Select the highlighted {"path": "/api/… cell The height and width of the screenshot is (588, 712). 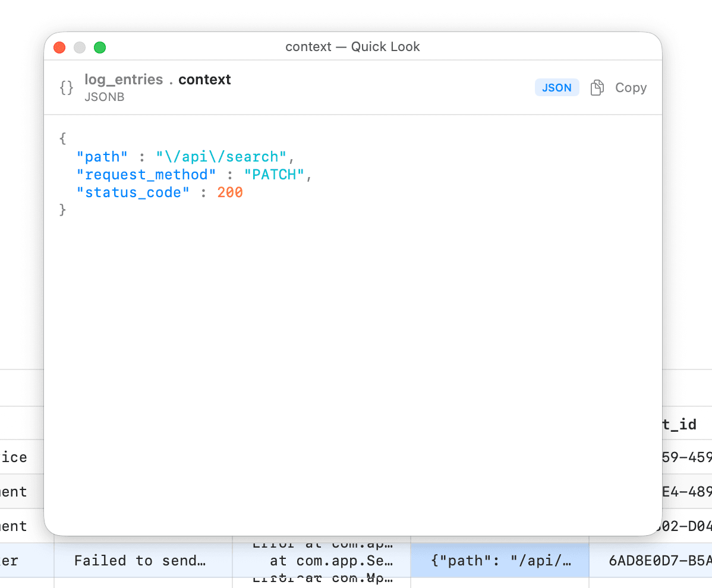(x=499, y=560)
